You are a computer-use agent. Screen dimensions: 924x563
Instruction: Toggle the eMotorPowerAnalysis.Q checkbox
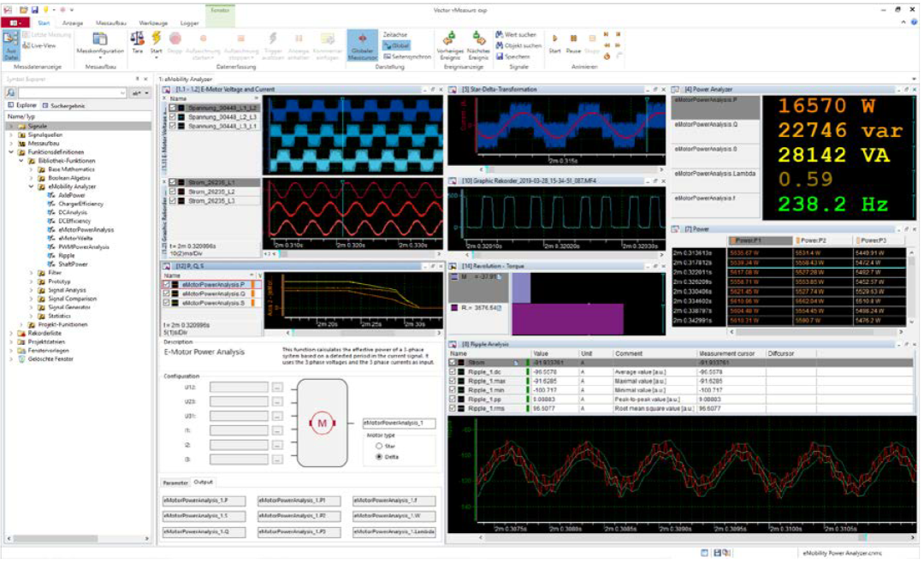click(166, 293)
